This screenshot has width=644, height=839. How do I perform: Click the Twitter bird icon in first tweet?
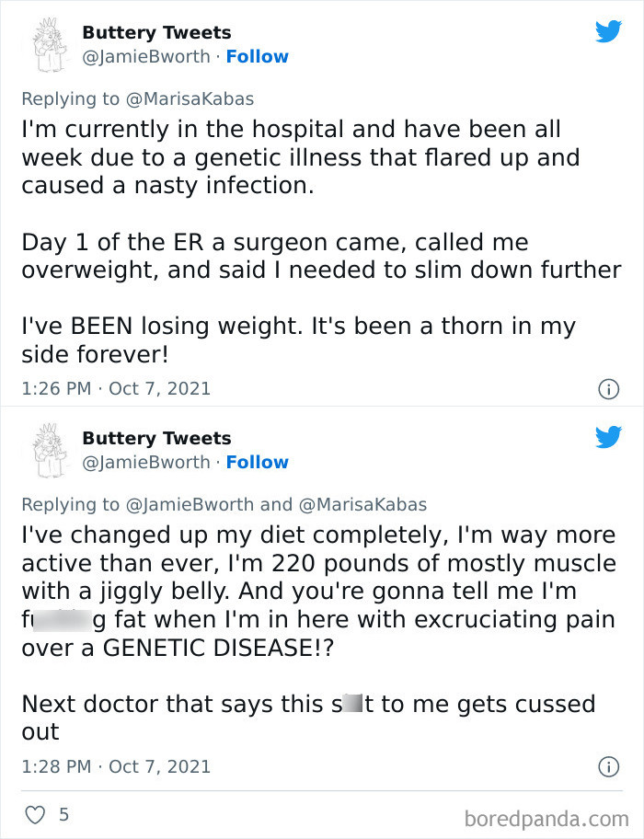coord(608,31)
